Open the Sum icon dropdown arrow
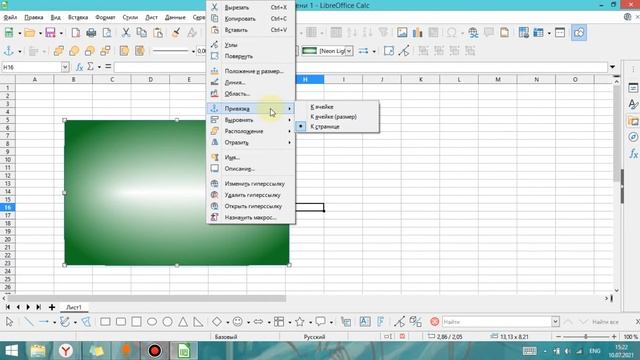Viewport: 640px width, 360px height. click(x=99, y=67)
